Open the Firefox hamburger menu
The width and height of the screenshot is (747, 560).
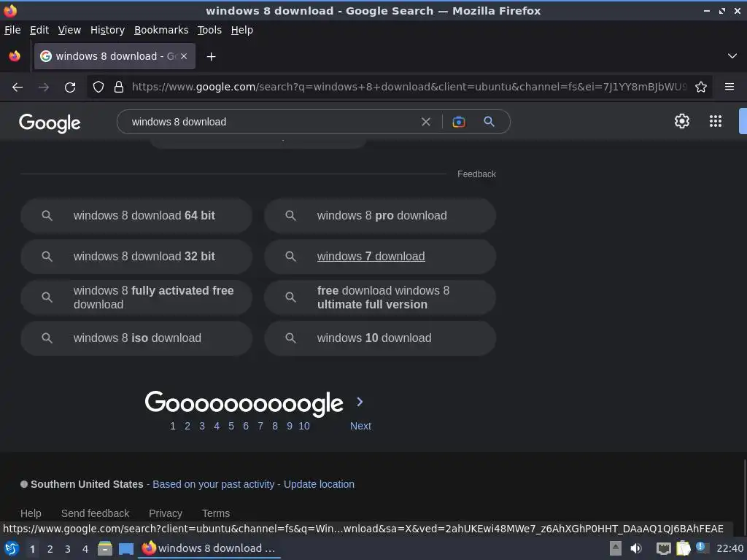pos(729,87)
